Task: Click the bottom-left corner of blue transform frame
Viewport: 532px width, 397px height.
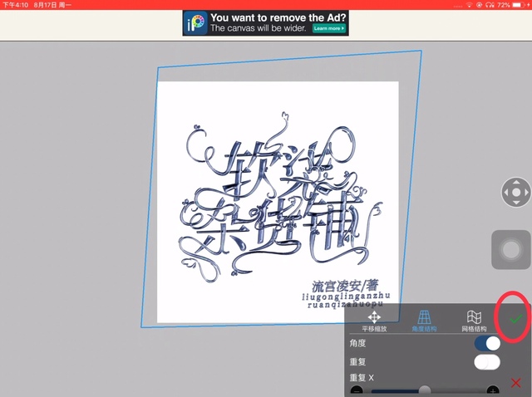Action: point(140,329)
